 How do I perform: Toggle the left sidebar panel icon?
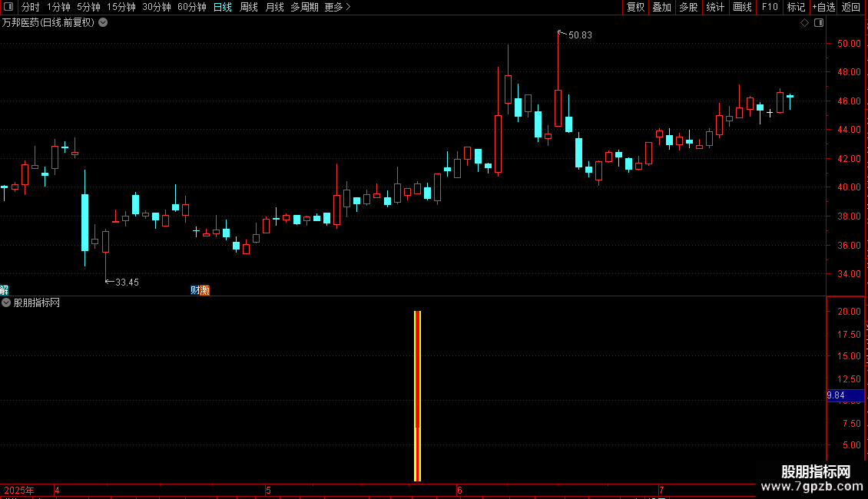point(8,7)
